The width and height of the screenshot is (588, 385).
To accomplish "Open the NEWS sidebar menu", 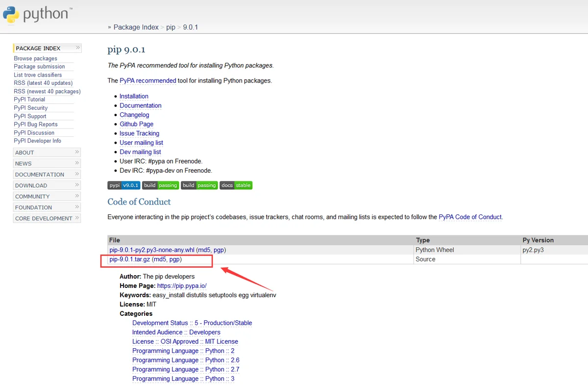I will (47, 163).
